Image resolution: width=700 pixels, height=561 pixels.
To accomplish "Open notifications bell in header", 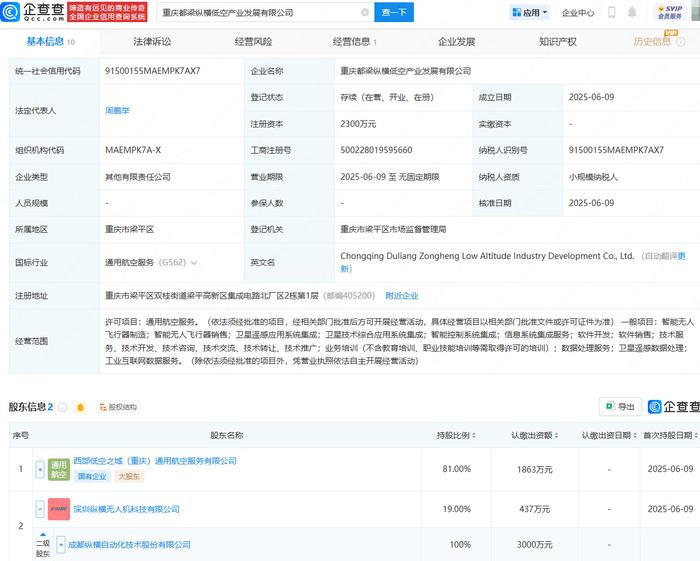I will click(632, 12).
